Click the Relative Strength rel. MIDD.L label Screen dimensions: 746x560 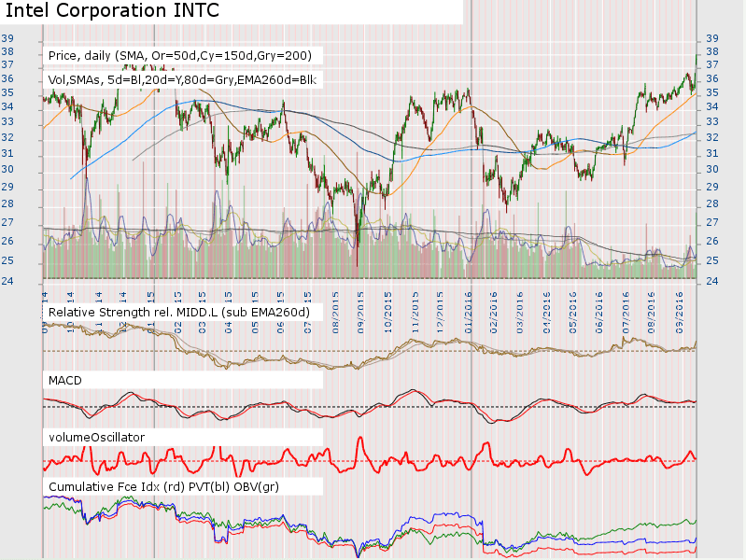click(179, 312)
